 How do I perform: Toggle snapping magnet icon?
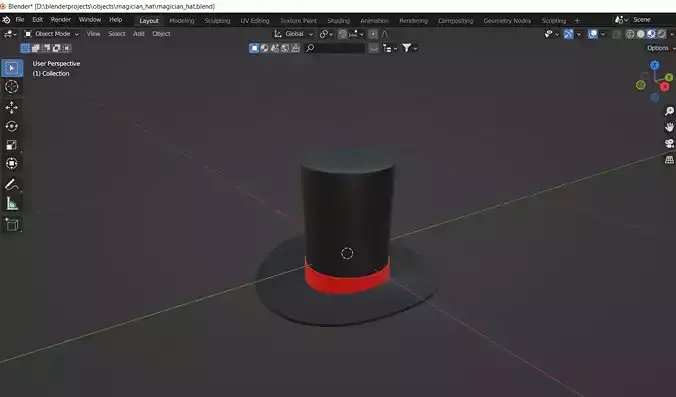342,34
